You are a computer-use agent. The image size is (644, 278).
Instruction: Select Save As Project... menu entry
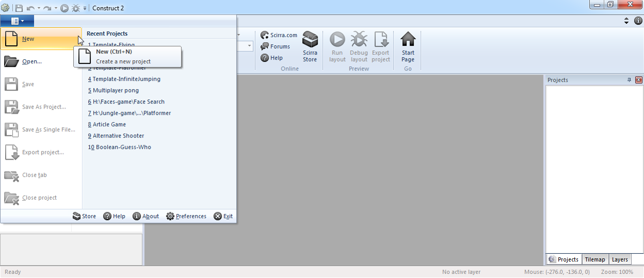41,107
